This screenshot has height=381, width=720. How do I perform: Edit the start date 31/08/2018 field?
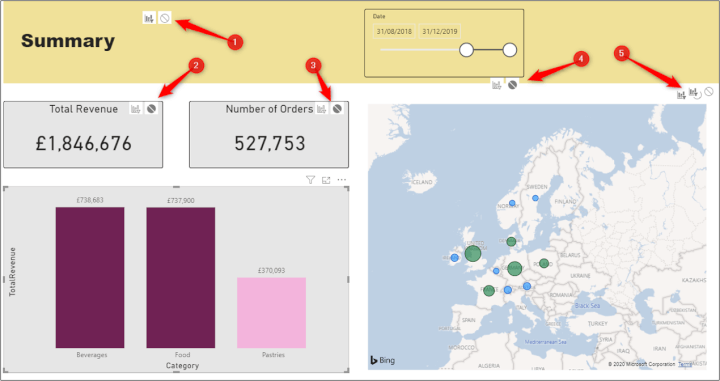pos(394,32)
